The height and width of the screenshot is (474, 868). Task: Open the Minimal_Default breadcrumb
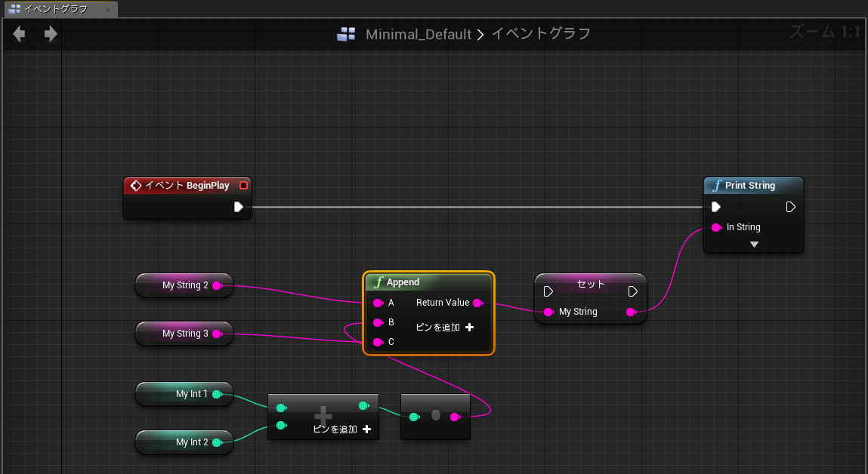pos(418,34)
